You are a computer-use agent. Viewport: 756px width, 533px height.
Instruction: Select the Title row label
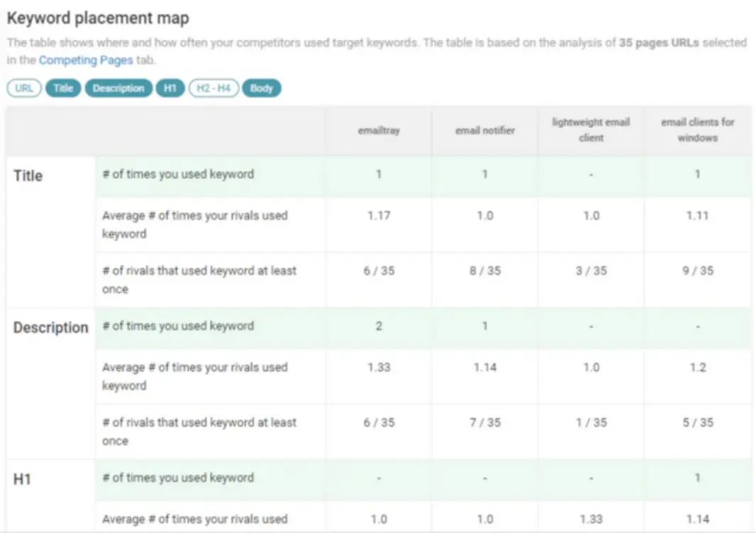click(28, 175)
